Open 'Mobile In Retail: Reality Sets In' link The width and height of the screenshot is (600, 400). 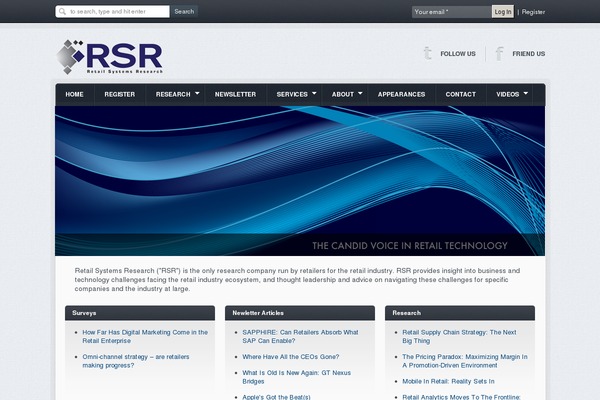(448, 381)
